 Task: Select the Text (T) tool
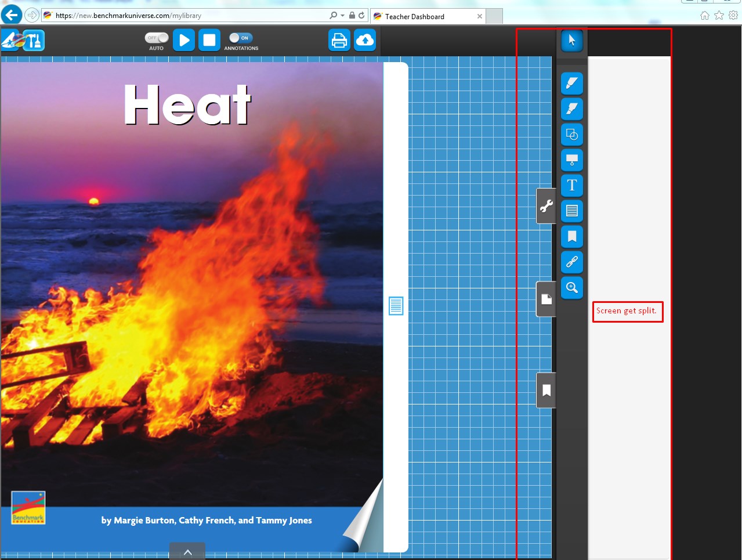572,186
